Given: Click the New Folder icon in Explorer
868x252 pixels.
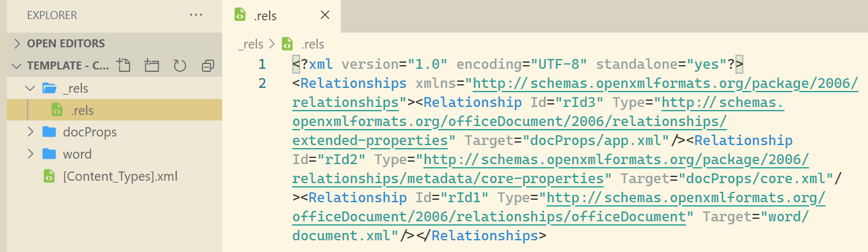Looking at the screenshot, I should [x=152, y=65].
